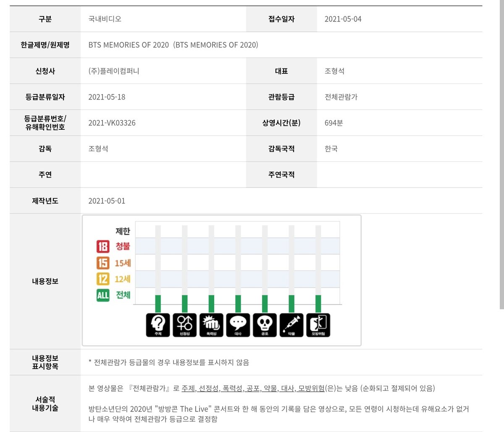Click the green bar above the 공포 skull icon
Screen dimensions: 504x432
click(265, 304)
